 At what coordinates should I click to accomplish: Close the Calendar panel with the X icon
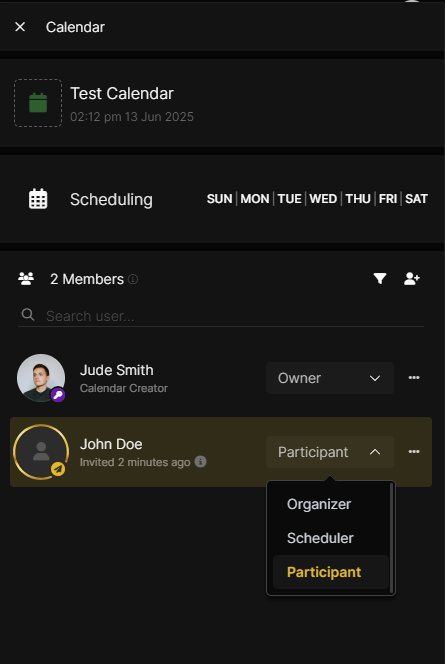(20, 27)
